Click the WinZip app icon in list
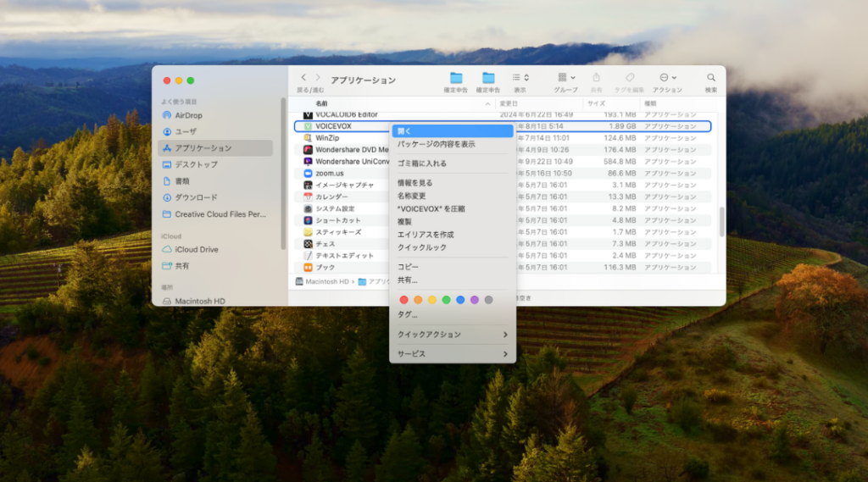The width and height of the screenshot is (868, 482). [x=309, y=138]
